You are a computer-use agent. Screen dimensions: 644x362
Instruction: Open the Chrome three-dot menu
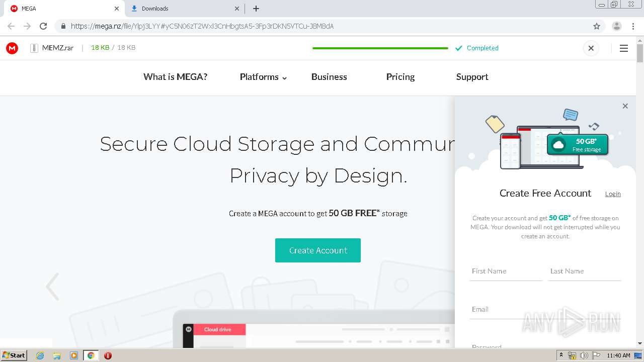pos(633,26)
